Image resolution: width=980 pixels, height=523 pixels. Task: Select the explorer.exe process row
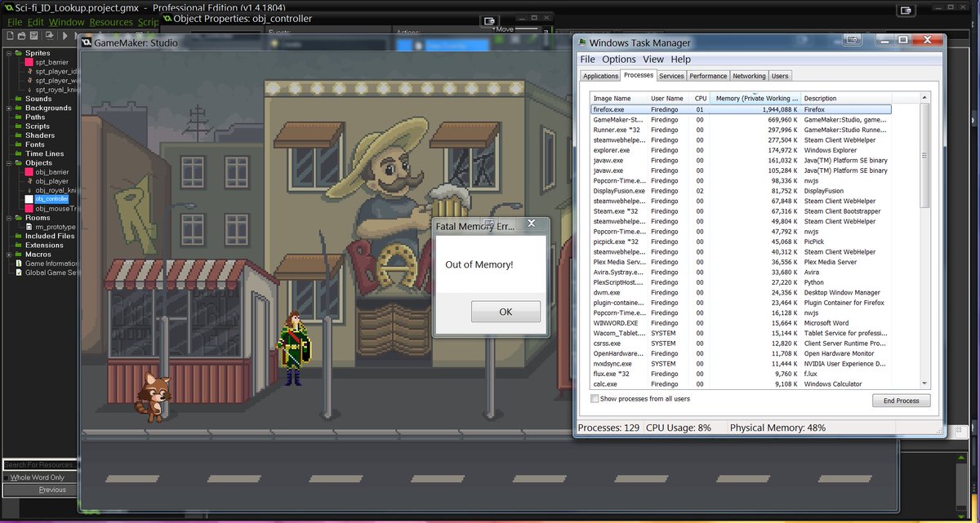click(x=741, y=150)
